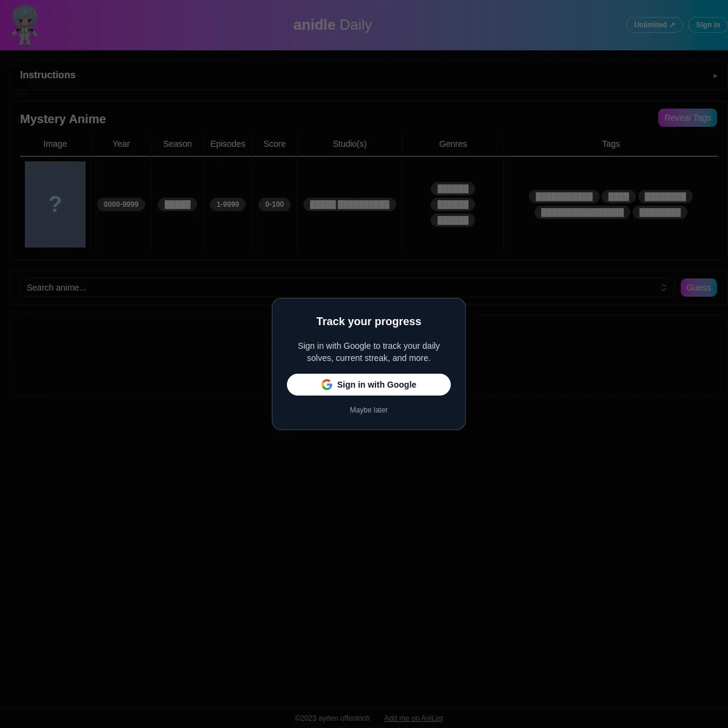Click the Track your progress heading

[369, 322]
